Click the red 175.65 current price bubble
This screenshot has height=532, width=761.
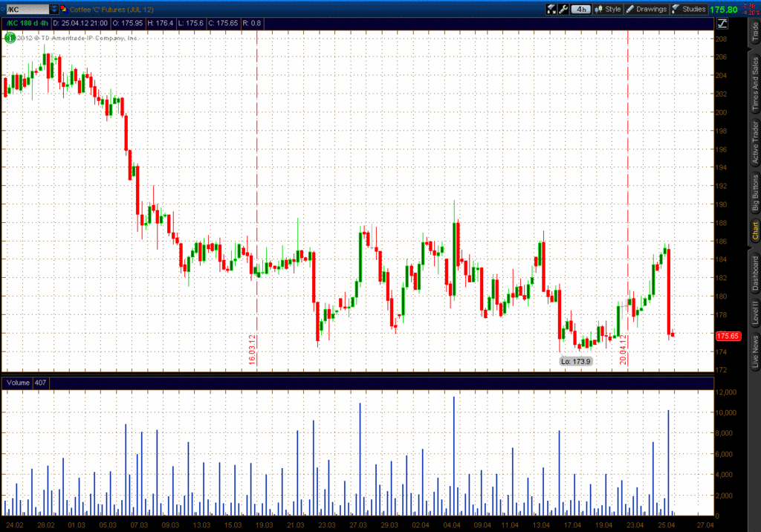pos(728,336)
